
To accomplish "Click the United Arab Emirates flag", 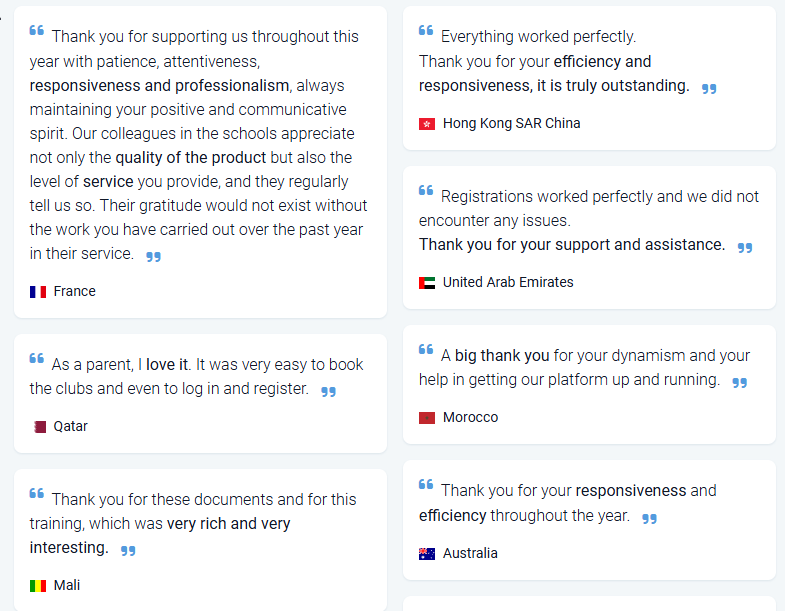I will tap(427, 283).
